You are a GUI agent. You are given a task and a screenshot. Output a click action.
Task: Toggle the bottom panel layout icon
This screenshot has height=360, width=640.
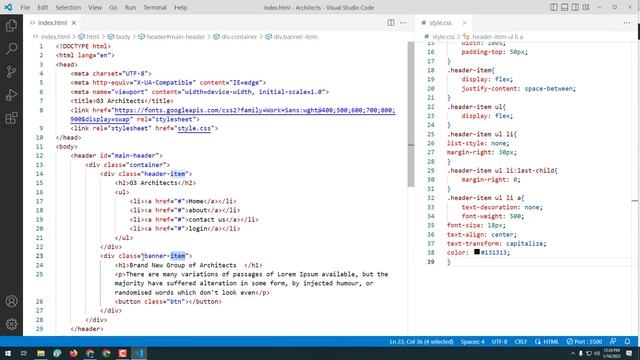(x=564, y=7)
